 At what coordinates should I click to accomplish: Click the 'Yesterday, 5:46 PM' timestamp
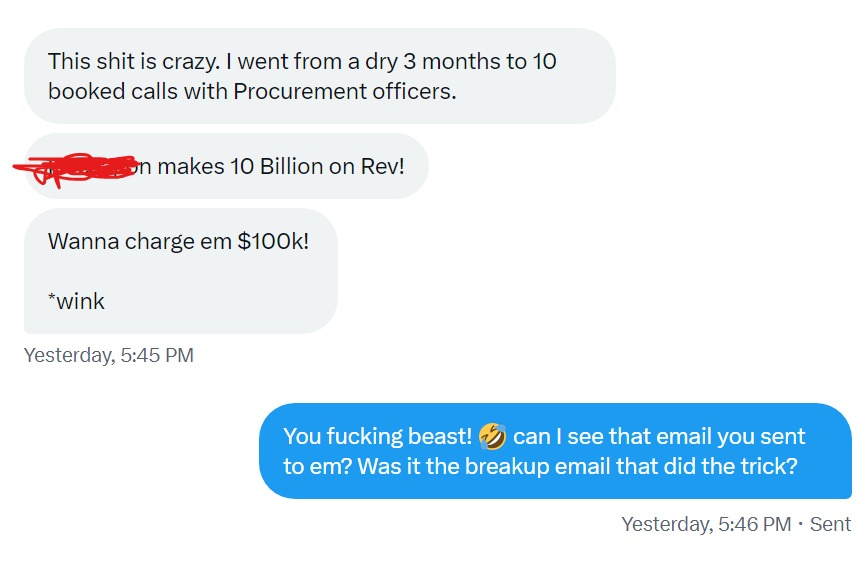[706, 524]
